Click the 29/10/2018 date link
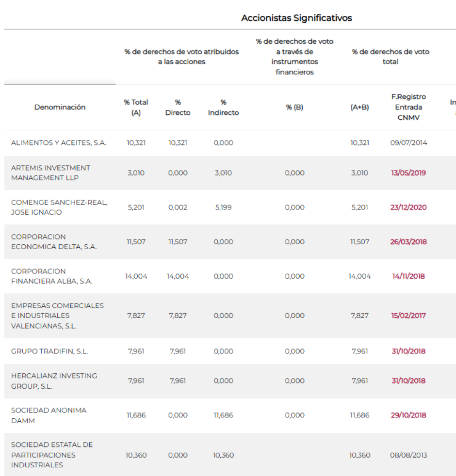This screenshot has height=476, width=456. pos(408,415)
